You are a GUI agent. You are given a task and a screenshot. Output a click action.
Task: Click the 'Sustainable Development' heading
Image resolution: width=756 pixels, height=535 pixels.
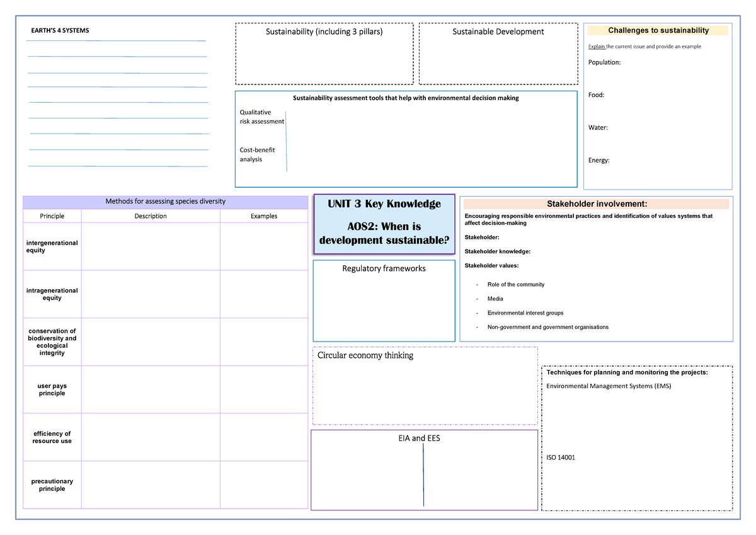point(498,32)
